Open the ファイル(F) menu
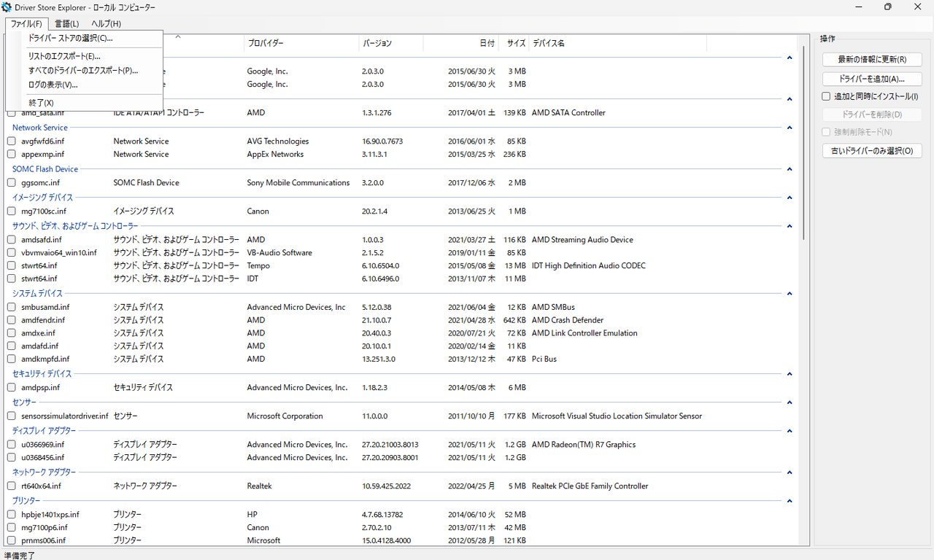Viewport: 934px width, 560px height. tap(26, 24)
